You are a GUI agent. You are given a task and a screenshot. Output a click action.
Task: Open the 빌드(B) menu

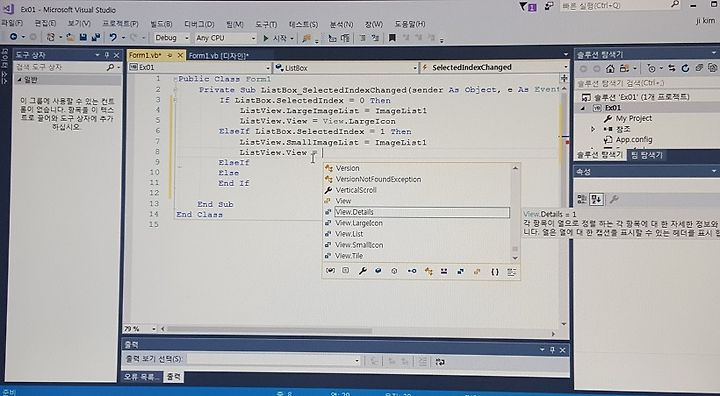[161, 24]
